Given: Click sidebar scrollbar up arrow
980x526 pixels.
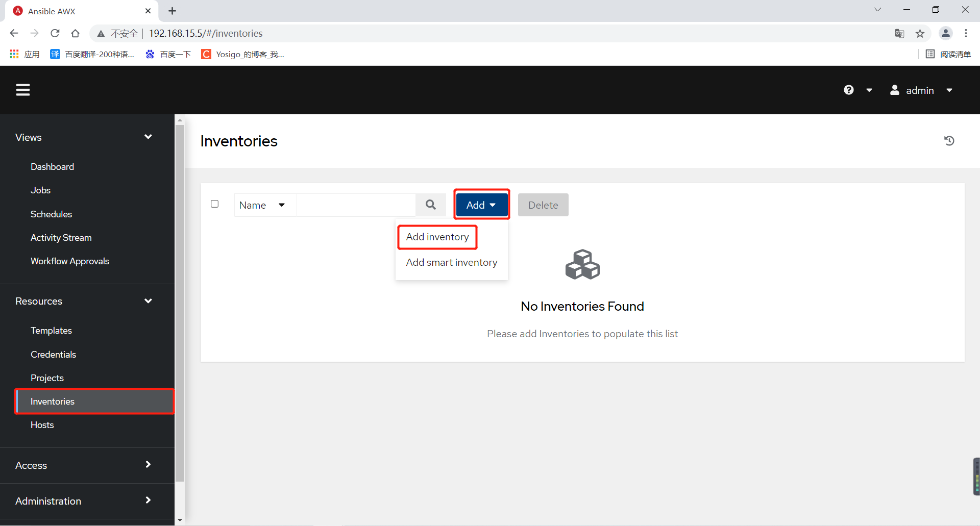Looking at the screenshot, I should pyautogui.click(x=180, y=120).
